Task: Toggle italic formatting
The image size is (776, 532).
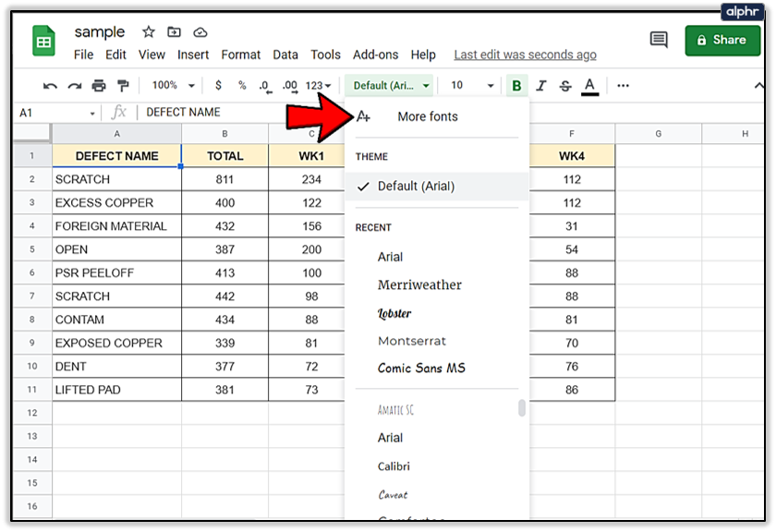Action: (541, 86)
